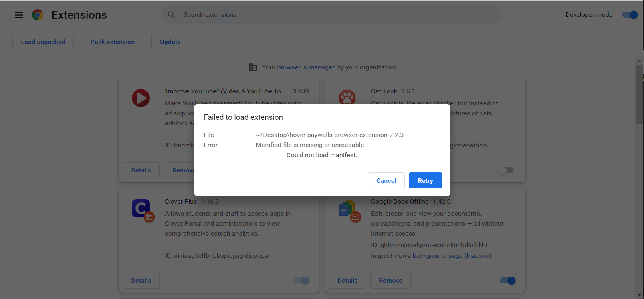Click the CatBlock paw icon
Viewport: 644px width, 299px height.
pos(347,97)
